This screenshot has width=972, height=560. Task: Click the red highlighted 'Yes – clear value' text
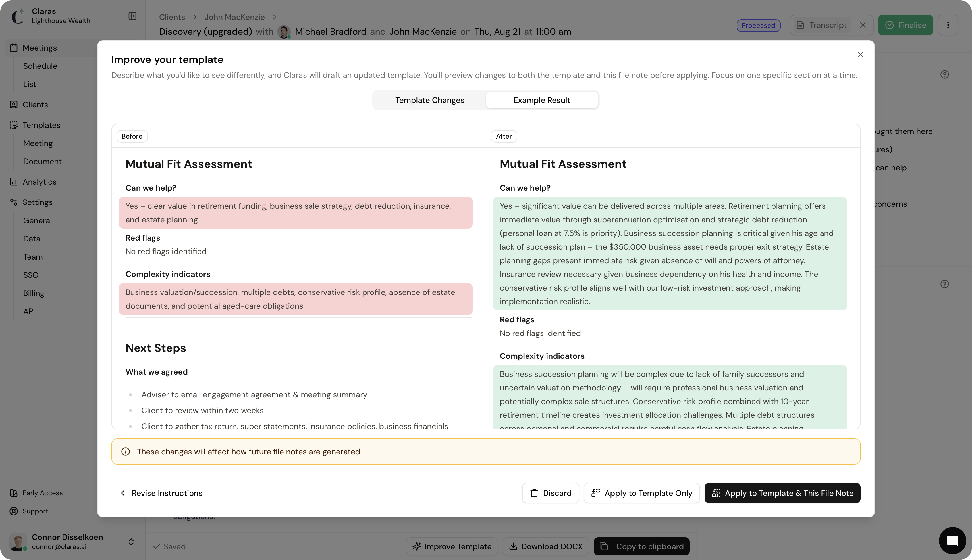pos(295,213)
